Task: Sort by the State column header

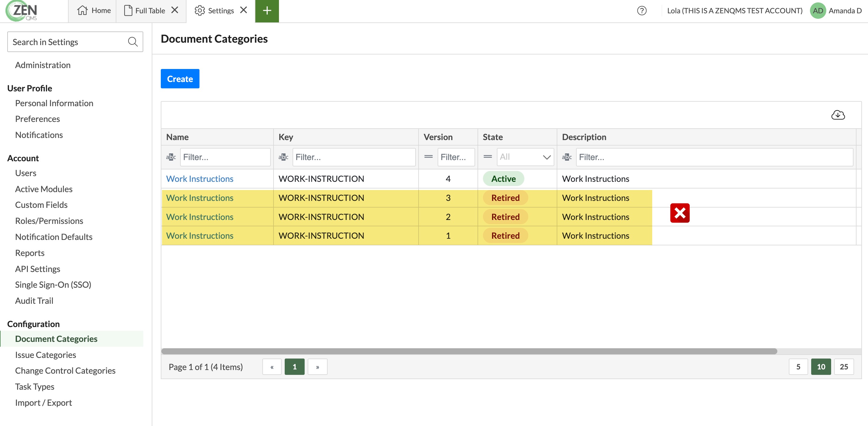Action: tap(517, 137)
